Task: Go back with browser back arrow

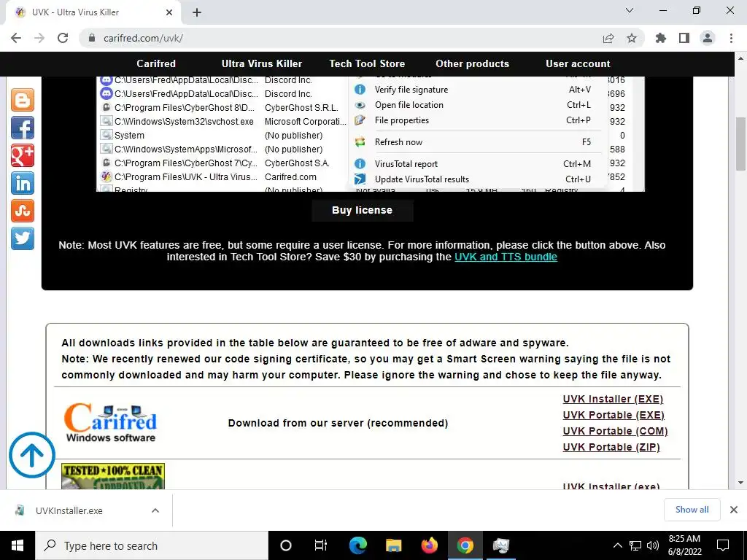Action: click(x=16, y=38)
